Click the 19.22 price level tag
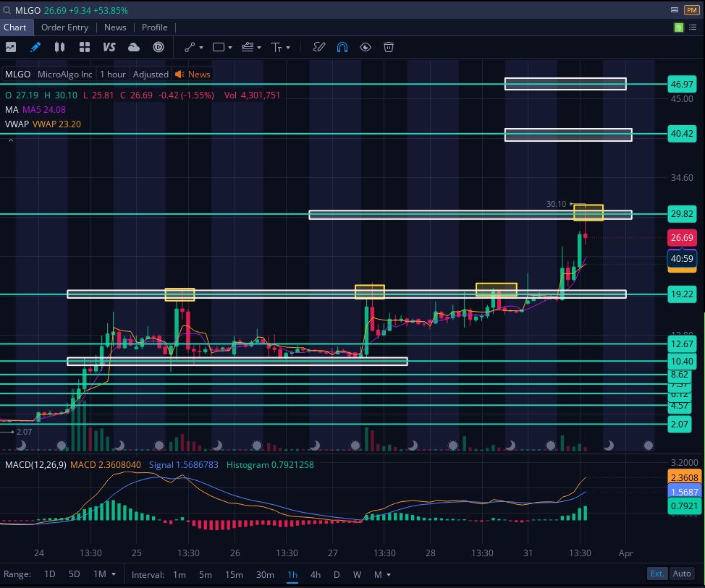The width and height of the screenshot is (705, 588). [x=682, y=294]
